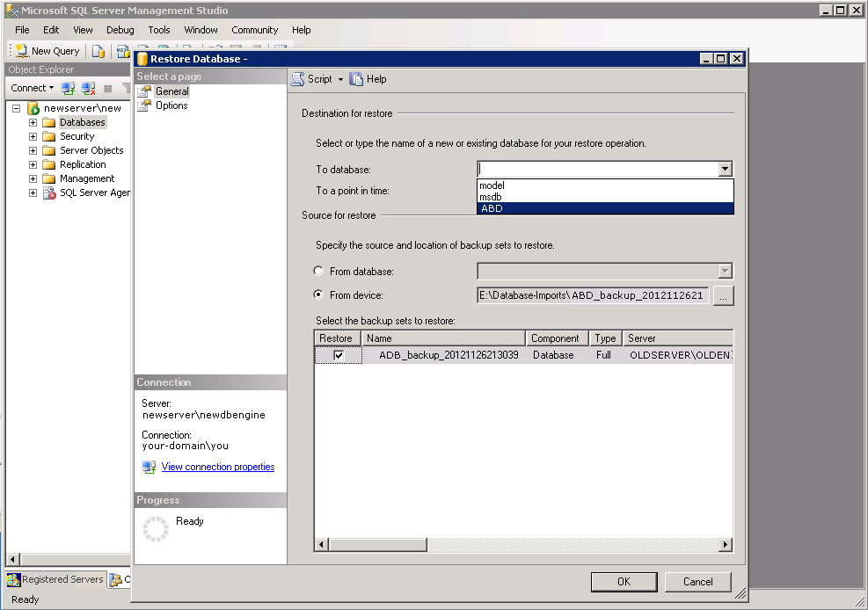Select the Databases folder icon
Viewport: 868px width, 610px height.
(x=49, y=122)
